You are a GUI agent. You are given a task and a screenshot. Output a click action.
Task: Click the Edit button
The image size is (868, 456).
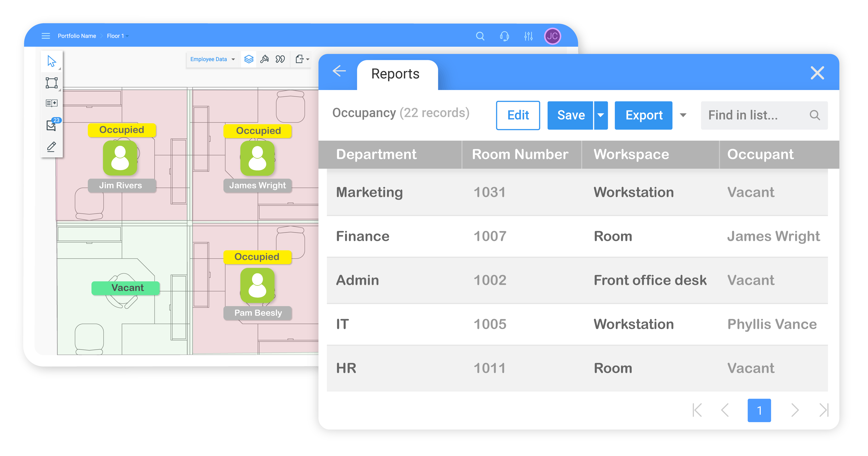(x=518, y=115)
